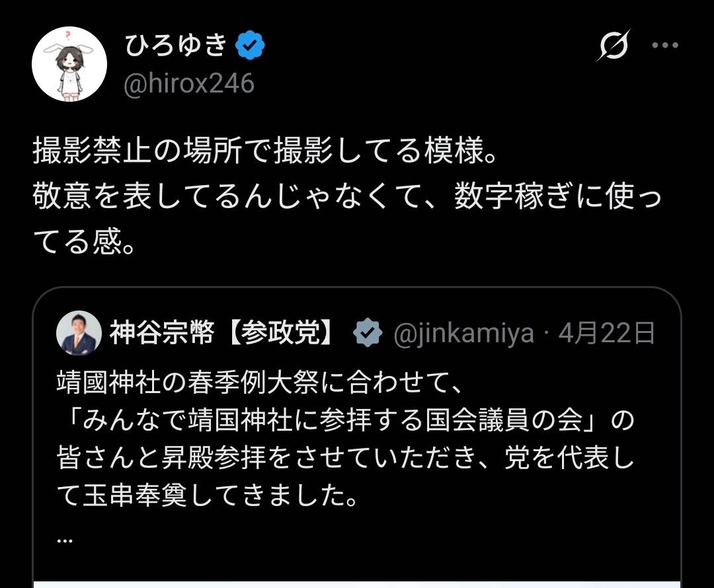Open the ひろゆき display name
Viewport: 714px width, 588px height.
[x=175, y=45]
